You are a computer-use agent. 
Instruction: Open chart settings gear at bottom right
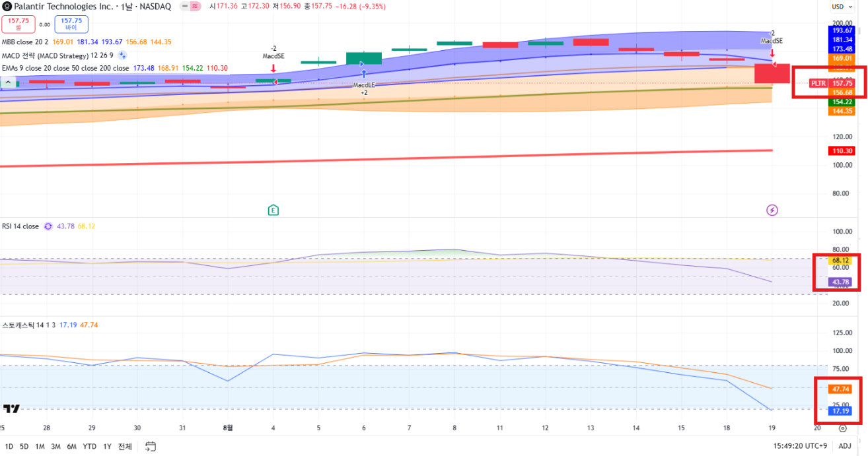pyautogui.click(x=843, y=428)
